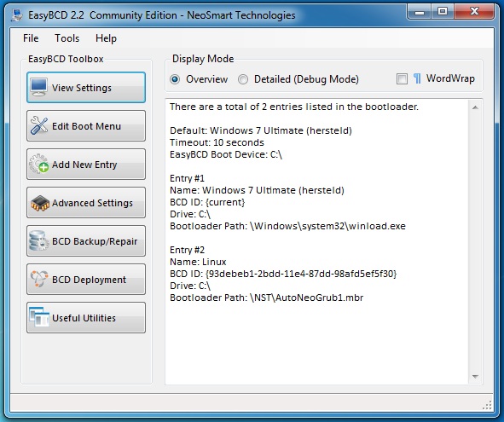Select the Overview display mode
This screenshot has height=422, width=504.
pos(175,79)
